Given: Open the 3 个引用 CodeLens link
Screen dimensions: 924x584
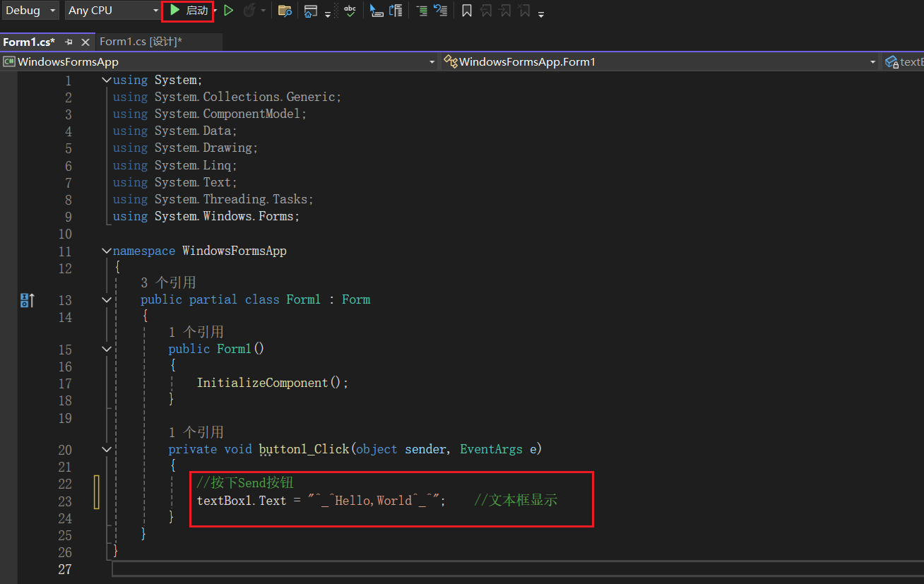Looking at the screenshot, I should (x=168, y=282).
